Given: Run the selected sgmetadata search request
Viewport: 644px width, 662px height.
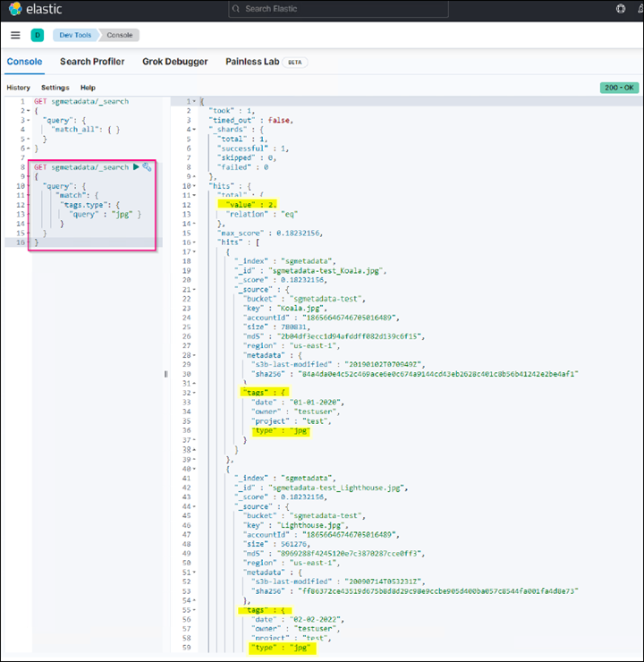Looking at the screenshot, I should click(x=136, y=167).
